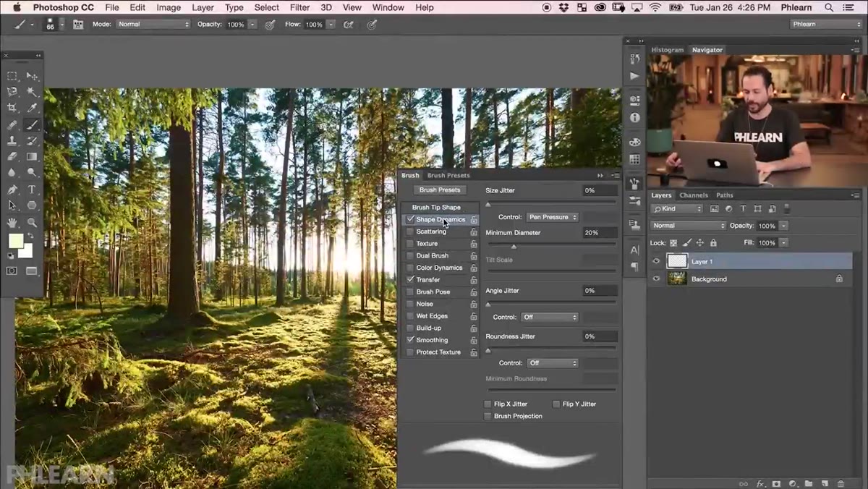Image resolution: width=868 pixels, height=489 pixels.
Task: Select the Brush tool in the toolbox
Action: click(x=33, y=124)
